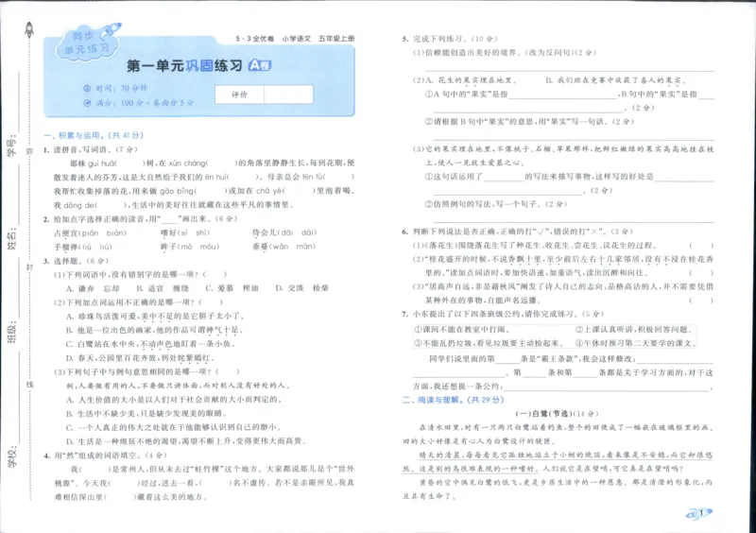
Task: Click the 评价 label cell
Action: (240, 95)
